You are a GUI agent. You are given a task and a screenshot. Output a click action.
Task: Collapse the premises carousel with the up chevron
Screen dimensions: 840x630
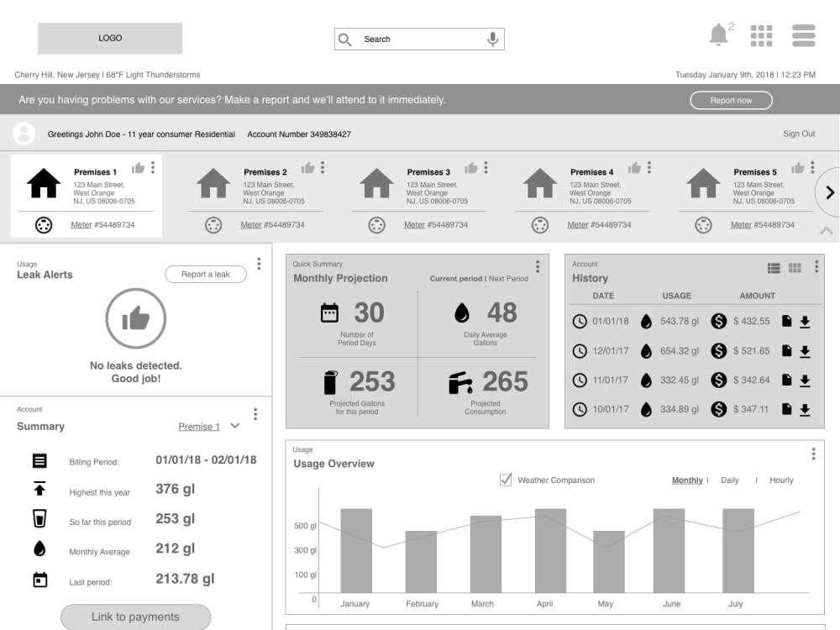click(x=826, y=230)
